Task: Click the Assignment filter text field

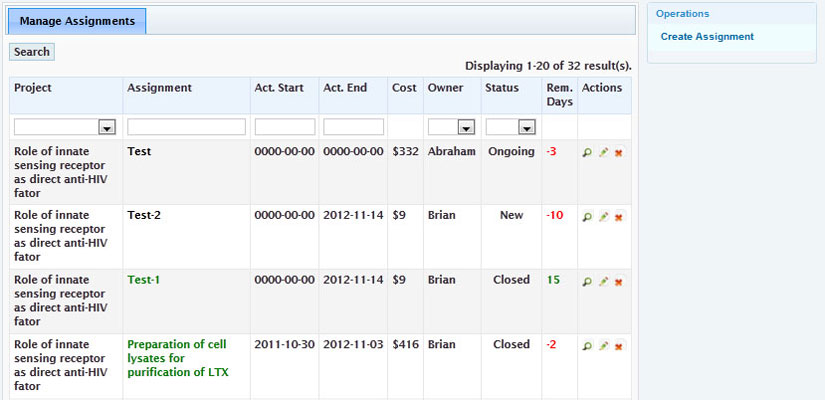Action: 186,128
